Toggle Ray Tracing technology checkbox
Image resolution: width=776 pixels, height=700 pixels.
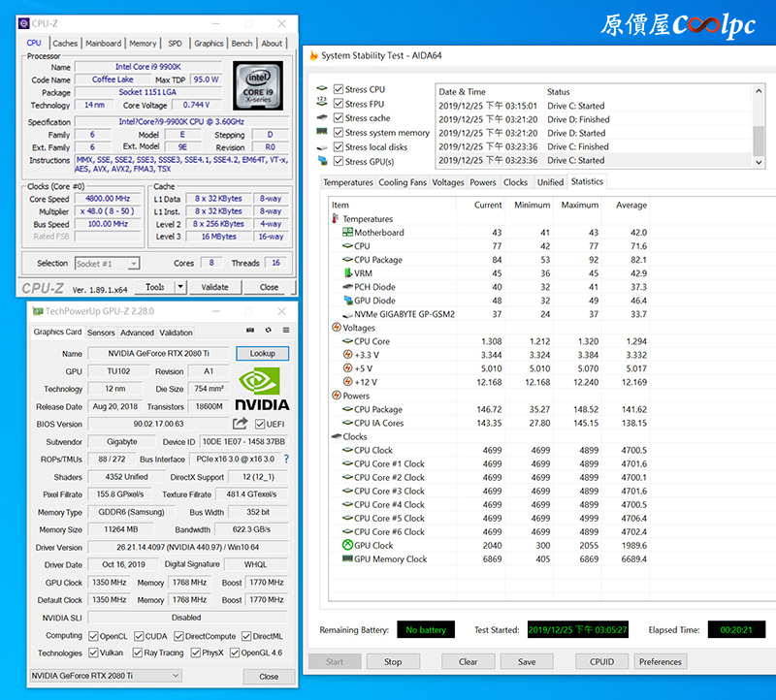(x=138, y=652)
